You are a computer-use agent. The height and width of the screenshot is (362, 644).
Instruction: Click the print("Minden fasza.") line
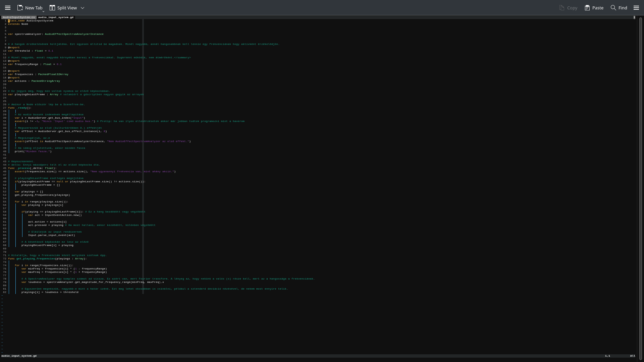[33, 151]
